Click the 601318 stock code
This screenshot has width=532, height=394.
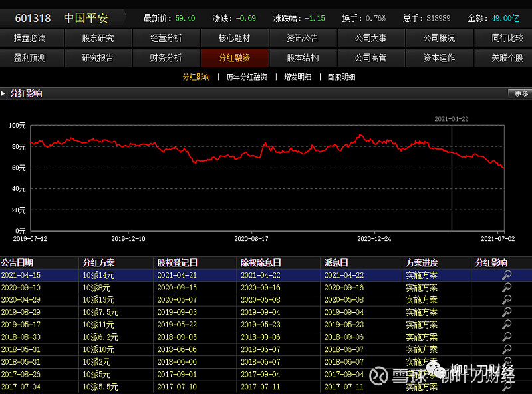pos(33,18)
